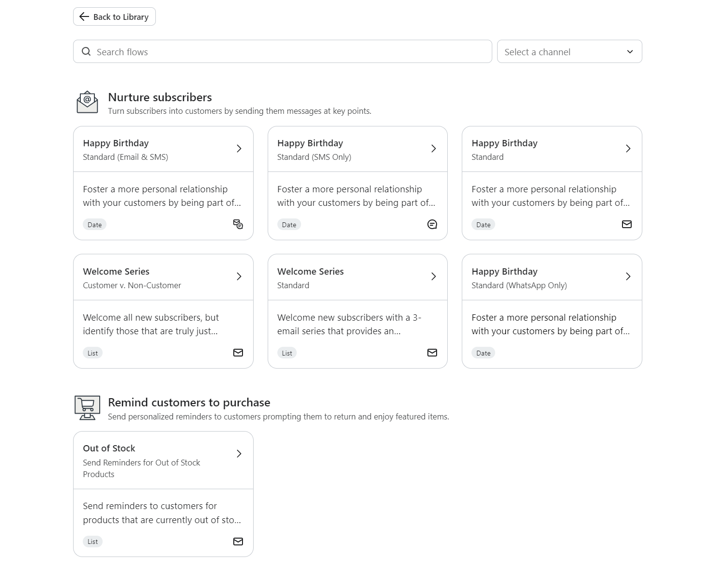
Task: Click the magnifier icon in the search bar
Action: (x=86, y=51)
